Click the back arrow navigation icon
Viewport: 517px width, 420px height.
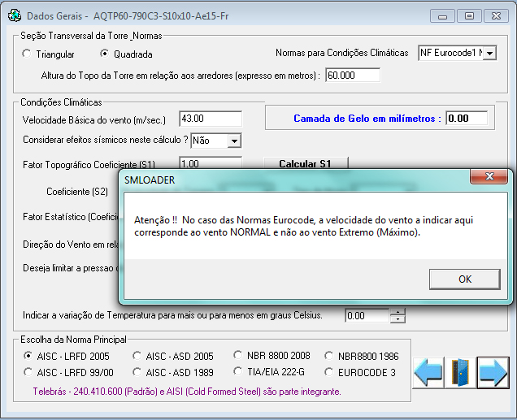[428, 373]
